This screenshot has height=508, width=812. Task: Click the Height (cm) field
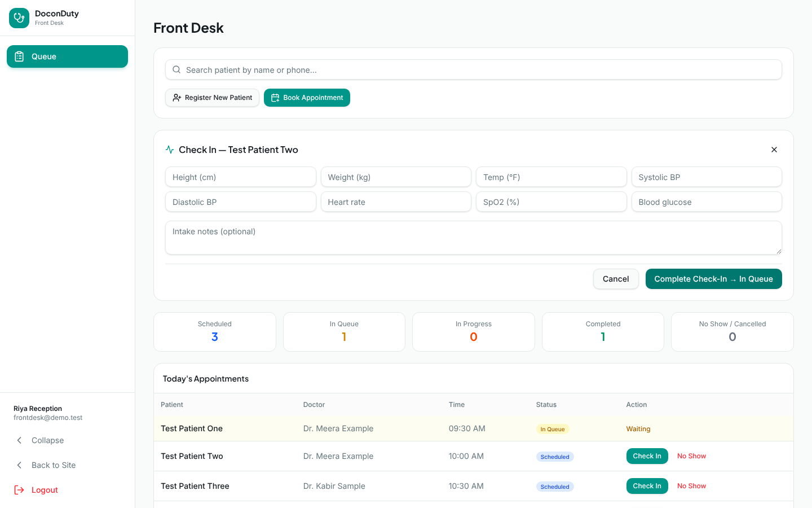pos(241,177)
